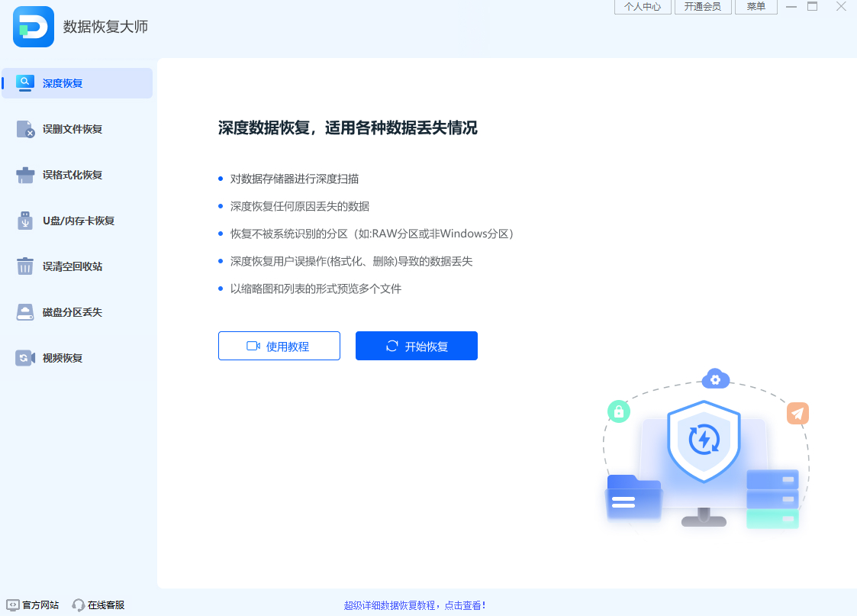The height and width of the screenshot is (616, 857).
Task: Open the 菜单 menu
Action: pos(756,6)
